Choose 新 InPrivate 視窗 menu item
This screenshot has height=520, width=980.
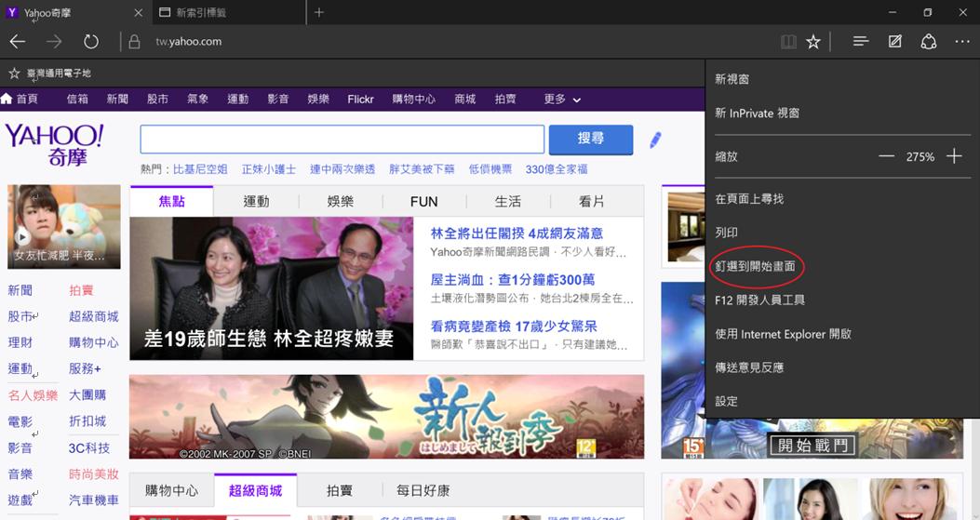tap(841, 113)
